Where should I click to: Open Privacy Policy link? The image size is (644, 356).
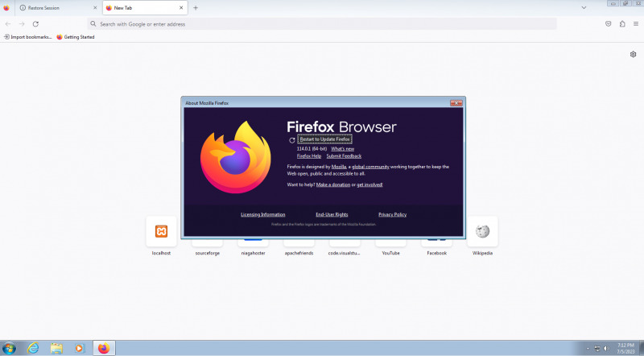(x=392, y=214)
